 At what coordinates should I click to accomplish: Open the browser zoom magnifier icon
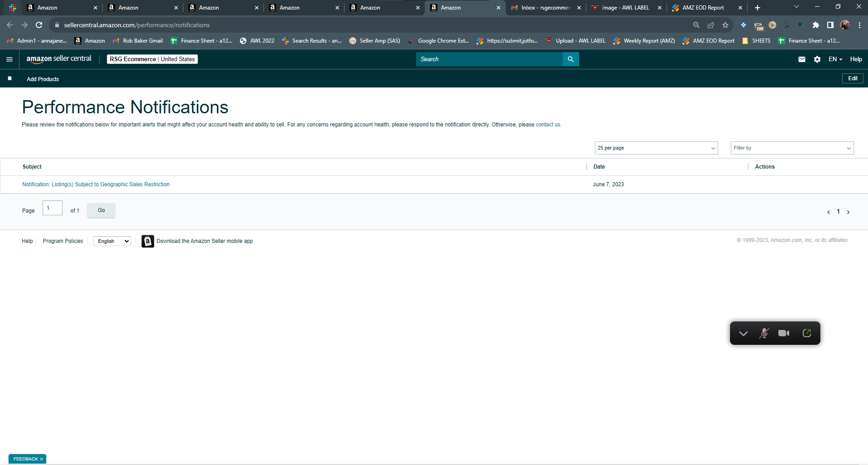696,25
